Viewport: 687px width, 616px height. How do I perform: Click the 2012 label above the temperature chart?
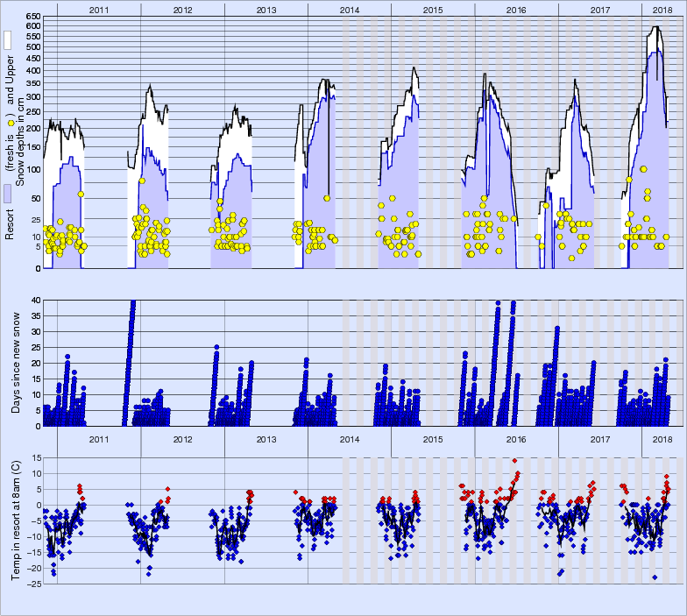(182, 439)
